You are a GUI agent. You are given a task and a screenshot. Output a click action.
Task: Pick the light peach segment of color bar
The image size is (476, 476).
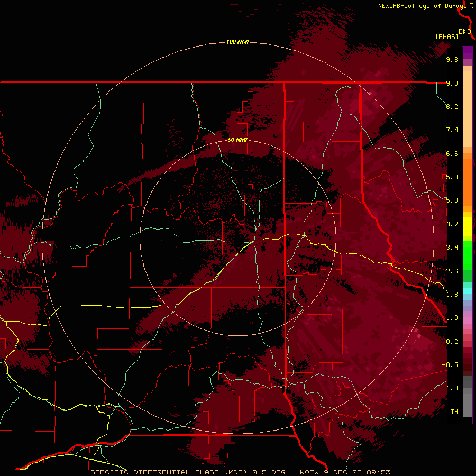coord(467,109)
